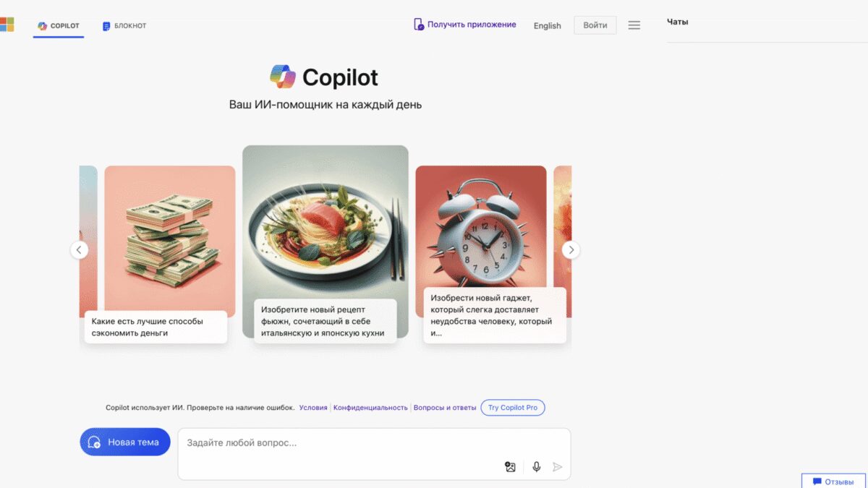Click the add image icon
The width and height of the screenshot is (868, 488).
511,467
